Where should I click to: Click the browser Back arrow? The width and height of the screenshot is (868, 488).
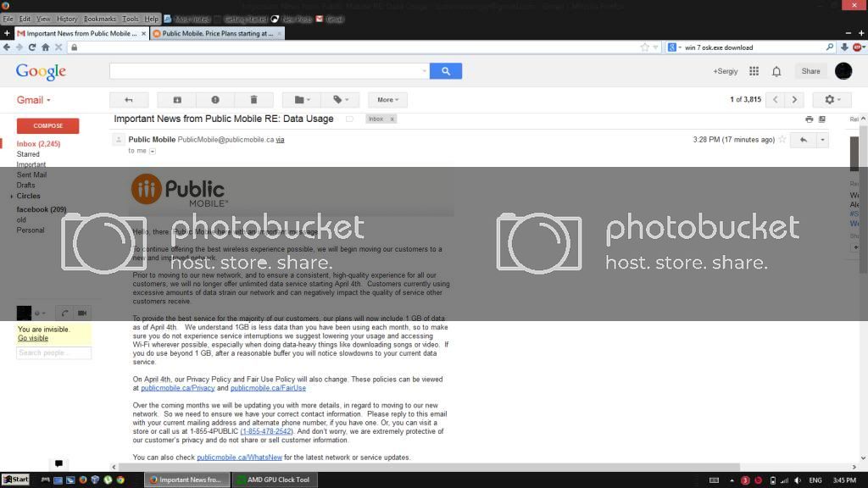point(7,47)
